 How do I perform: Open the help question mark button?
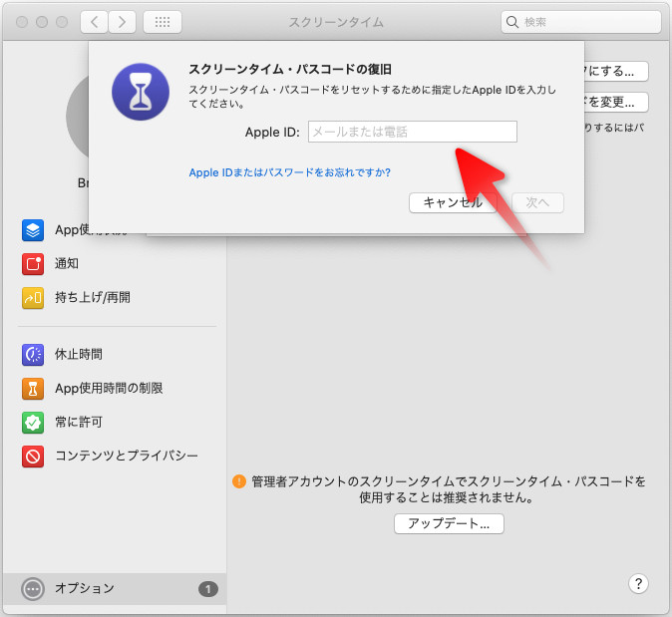point(638,583)
